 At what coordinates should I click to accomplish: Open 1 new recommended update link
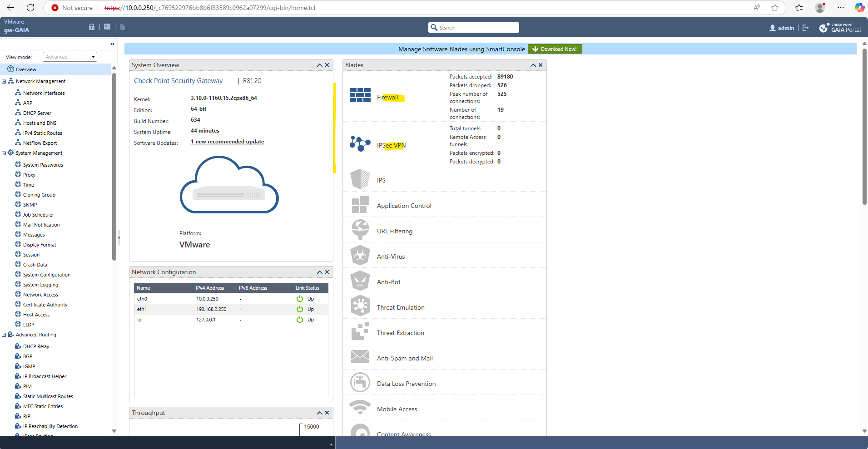pyautogui.click(x=227, y=142)
